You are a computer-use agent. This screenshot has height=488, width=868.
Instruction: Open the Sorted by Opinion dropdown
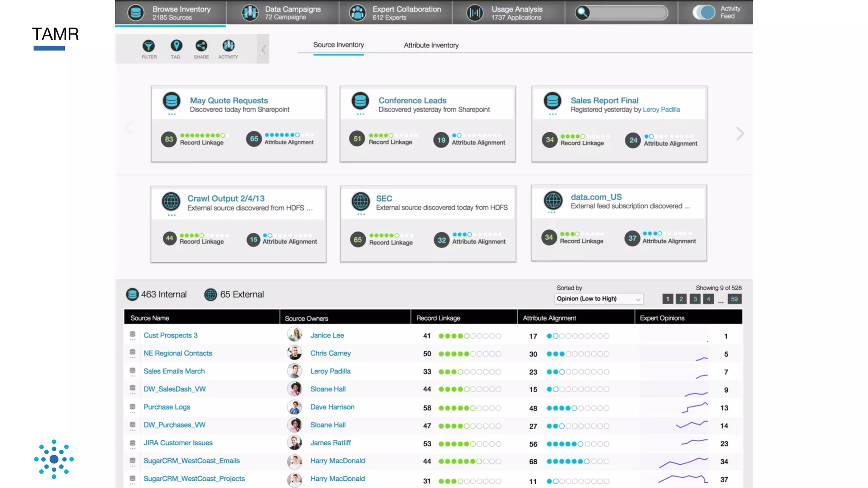click(x=598, y=299)
